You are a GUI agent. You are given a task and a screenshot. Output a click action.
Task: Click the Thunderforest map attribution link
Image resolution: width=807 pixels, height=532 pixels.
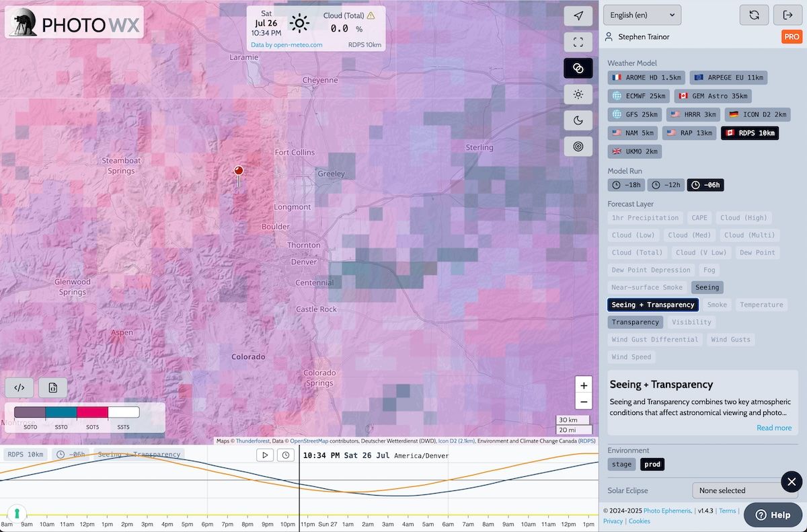point(253,441)
